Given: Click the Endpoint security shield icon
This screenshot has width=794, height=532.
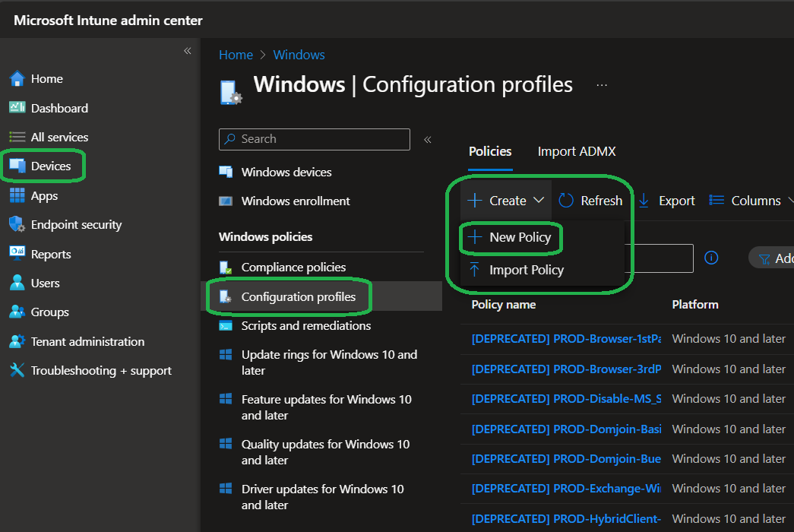Looking at the screenshot, I should [17, 225].
